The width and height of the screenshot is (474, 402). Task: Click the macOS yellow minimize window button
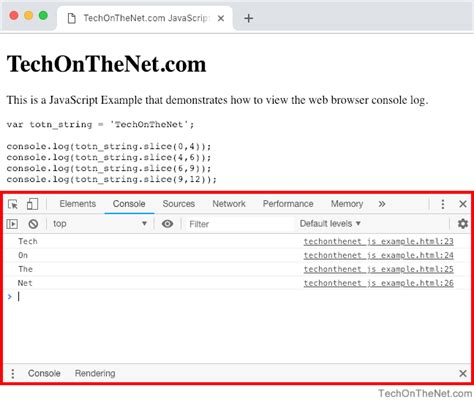coord(29,16)
